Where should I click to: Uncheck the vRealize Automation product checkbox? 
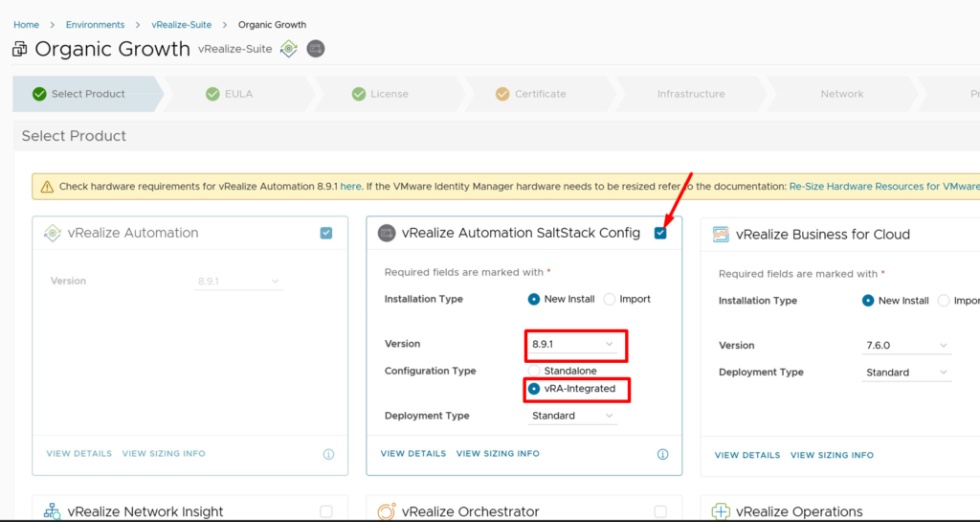(x=326, y=233)
